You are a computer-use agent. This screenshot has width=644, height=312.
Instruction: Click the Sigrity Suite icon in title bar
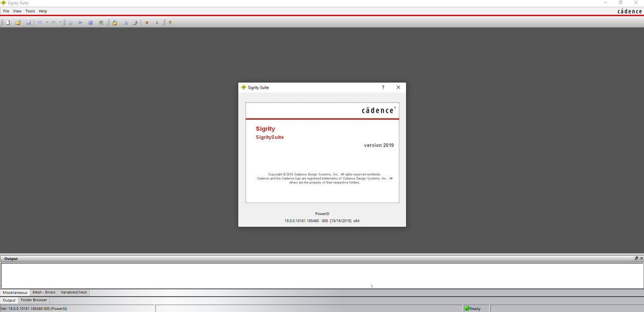(3, 3)
